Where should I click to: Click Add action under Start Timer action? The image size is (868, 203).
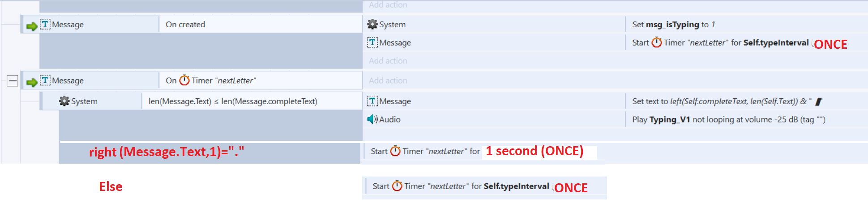click(388, 61)
